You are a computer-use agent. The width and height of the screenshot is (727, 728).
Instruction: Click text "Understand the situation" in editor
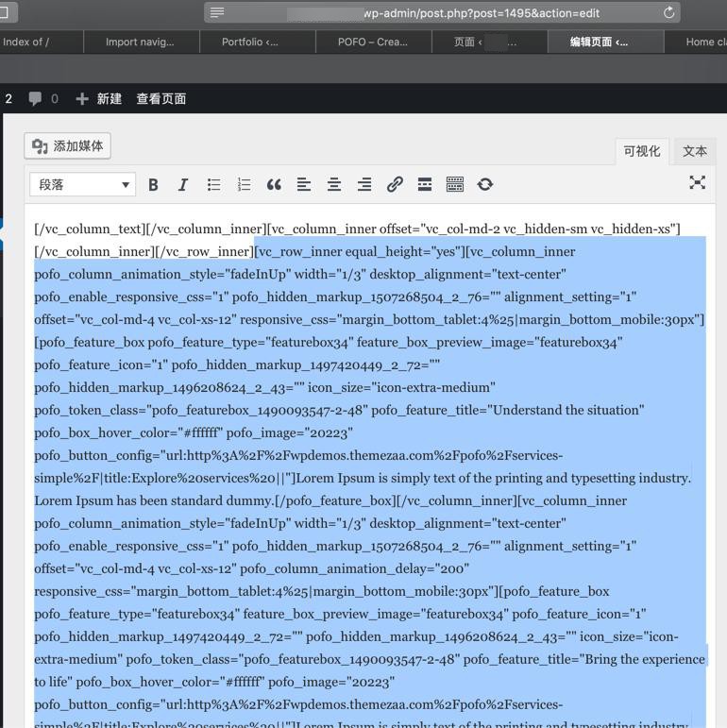pos(566,411)
